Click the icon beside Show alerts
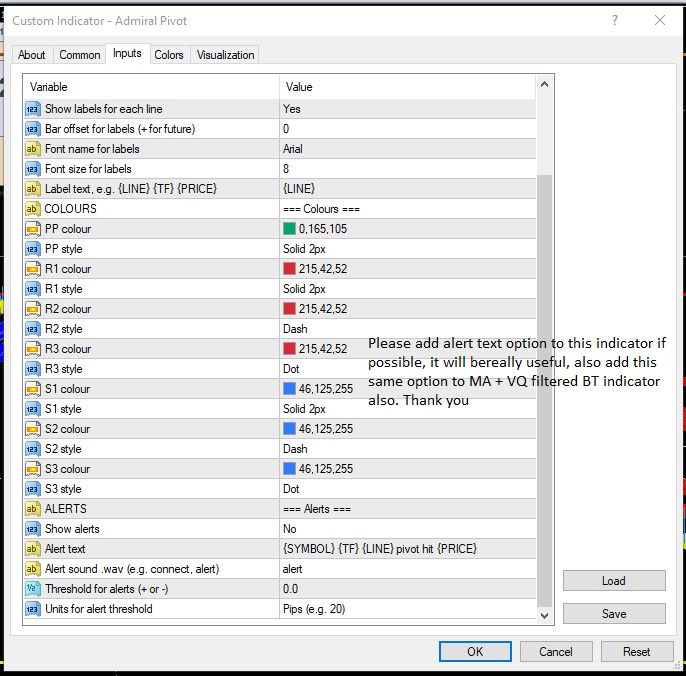686x676 pixels. [x=33, y=529]
